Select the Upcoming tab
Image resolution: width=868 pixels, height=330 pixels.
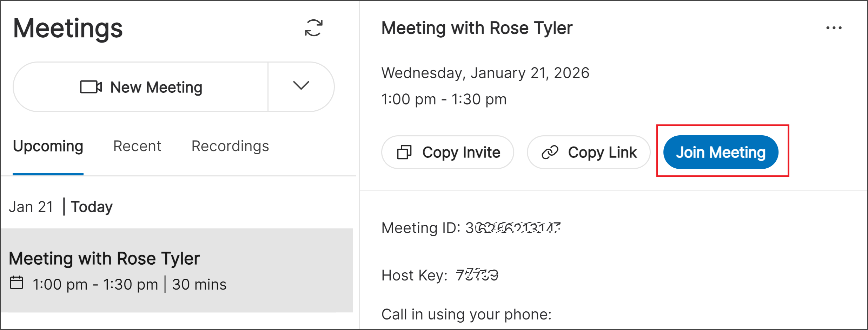tap(48, 146)
